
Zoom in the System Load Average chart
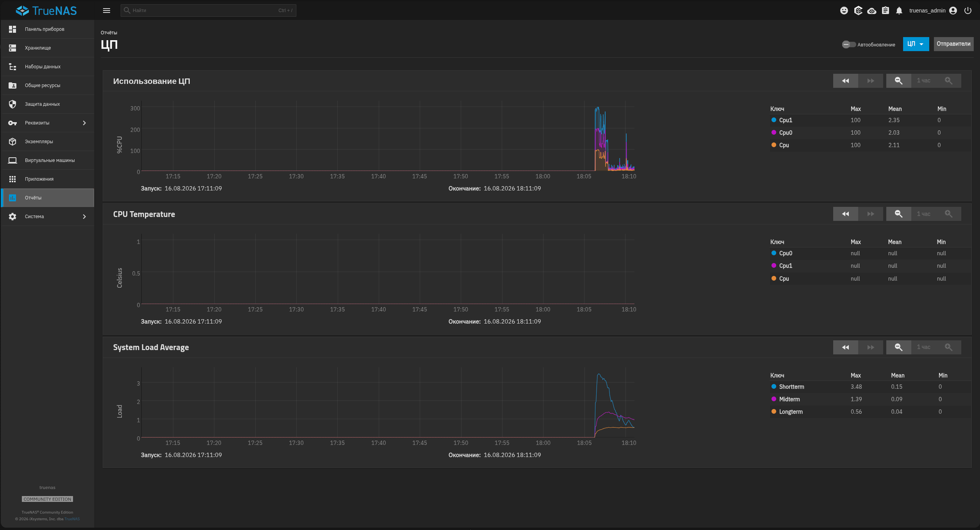click(949, 347)
